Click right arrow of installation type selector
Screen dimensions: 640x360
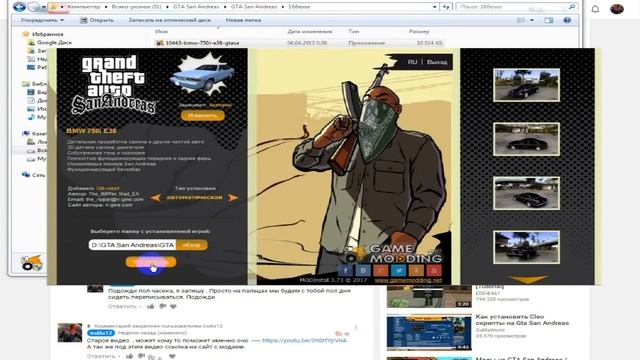[x=233, y=198]
